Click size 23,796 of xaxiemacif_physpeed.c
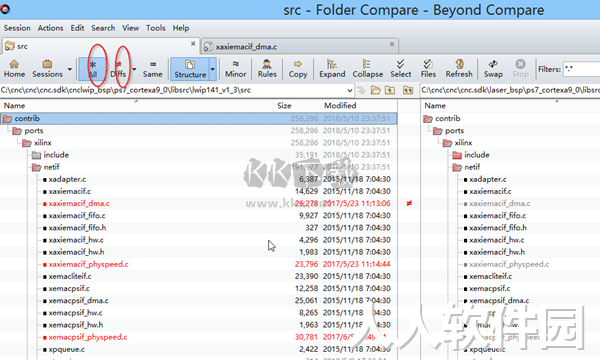This screenshot has height=360, width=600. [x=307, y=264]
